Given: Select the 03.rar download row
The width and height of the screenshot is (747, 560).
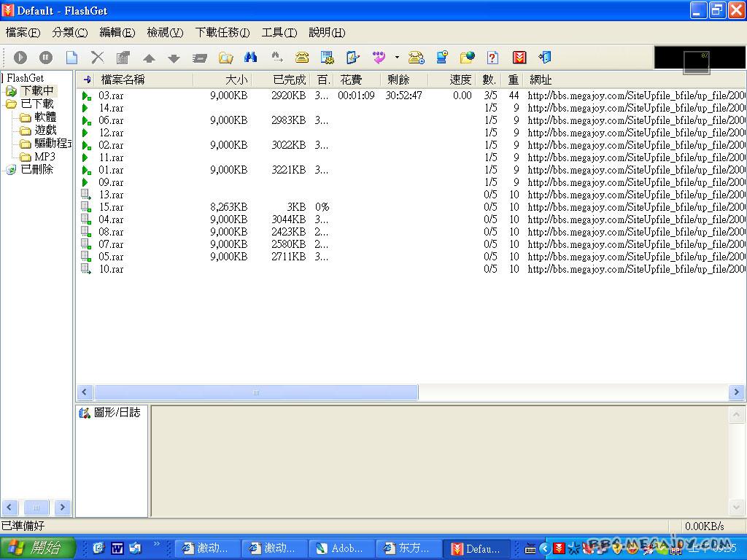Looking at the screenshot, I should click(x=411, y=96).
